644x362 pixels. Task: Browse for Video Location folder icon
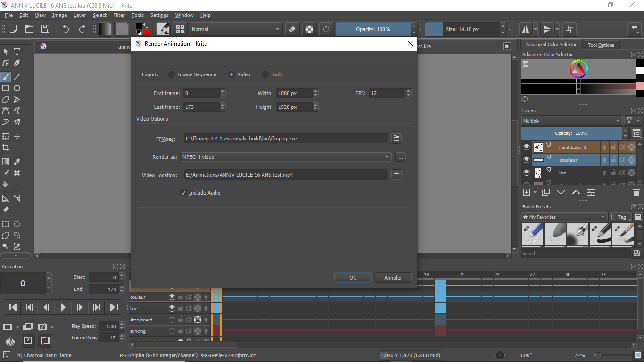pos(396,175)
